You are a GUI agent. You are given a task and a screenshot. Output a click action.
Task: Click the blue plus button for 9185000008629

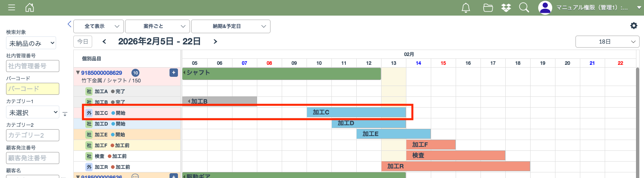[x=174, y=72]
